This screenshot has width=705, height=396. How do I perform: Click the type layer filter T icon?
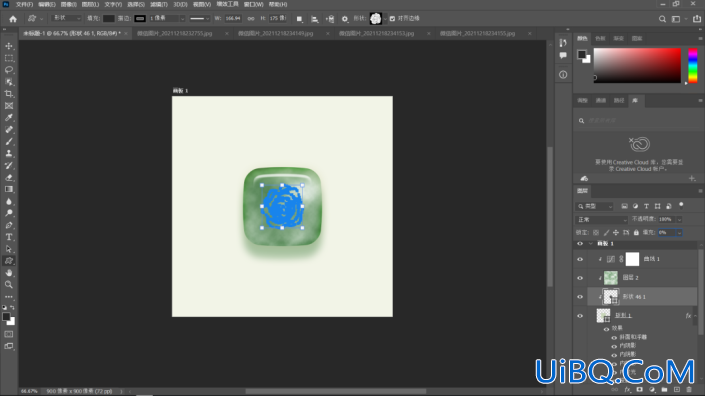(647, 206)
